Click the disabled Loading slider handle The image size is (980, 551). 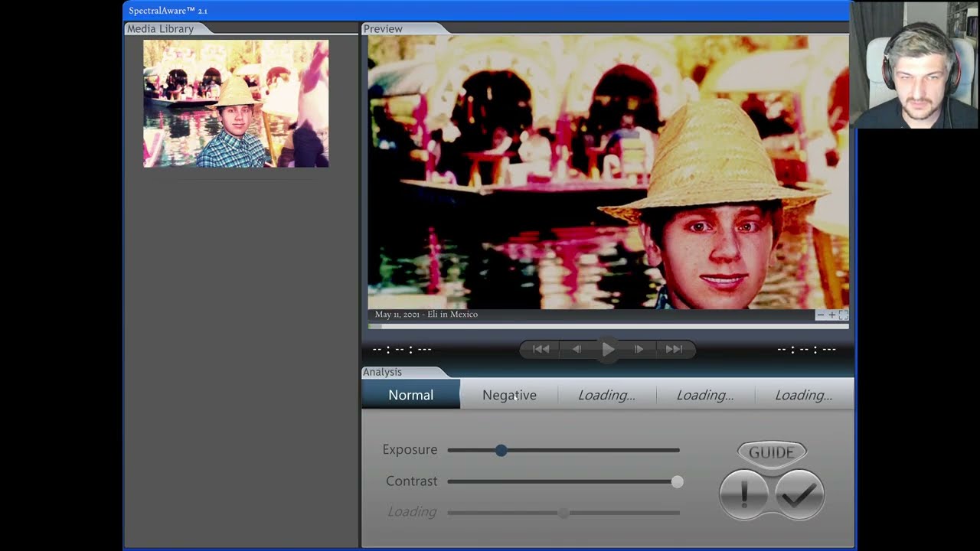point(564,513)
